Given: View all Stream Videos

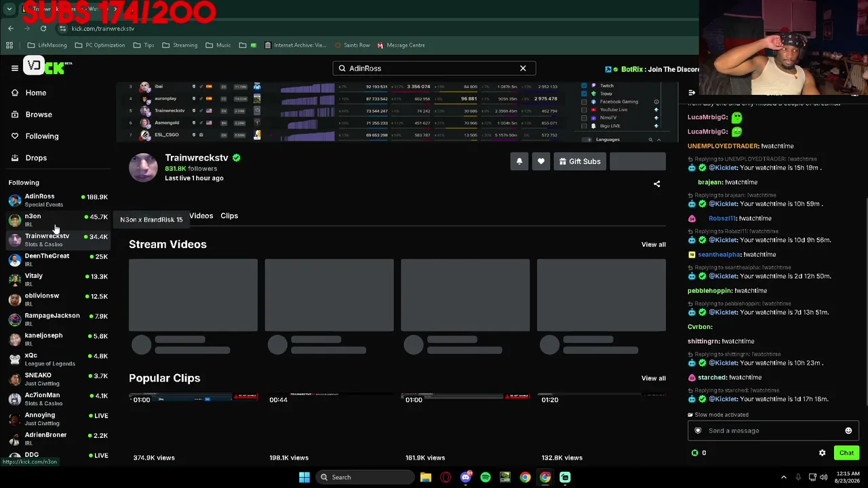Looking at the screenshot, I should [x=654, y=245].
